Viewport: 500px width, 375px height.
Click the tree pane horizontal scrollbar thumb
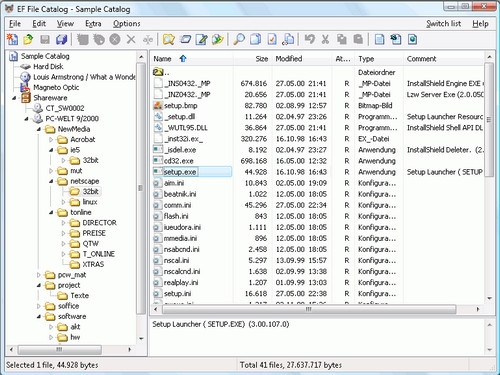coord(60,349)
